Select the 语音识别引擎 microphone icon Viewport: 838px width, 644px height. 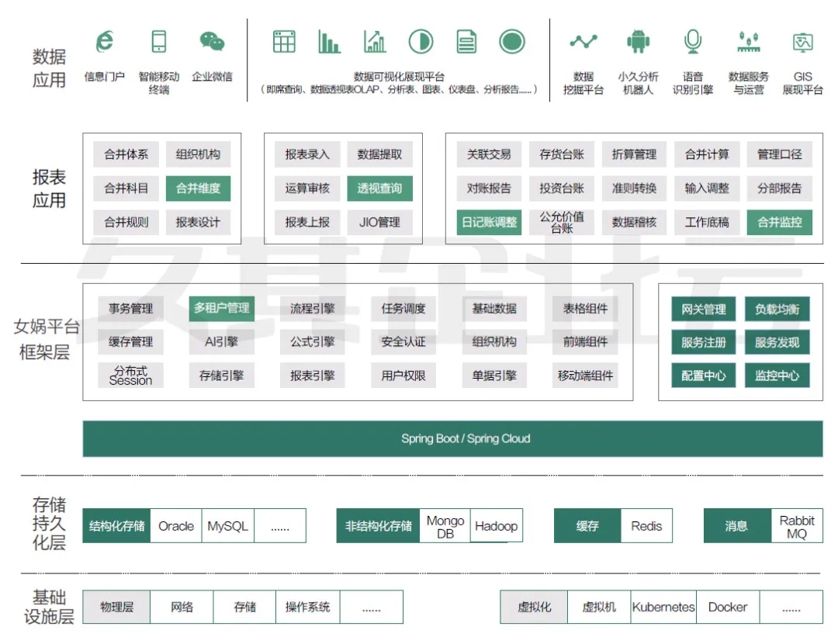pos(692,42)
